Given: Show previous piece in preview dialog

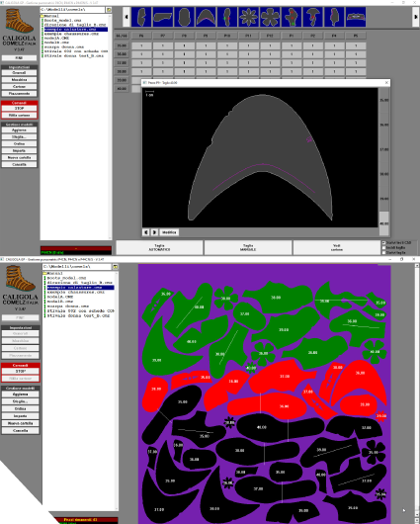Looking at the screenshot, I should pos(146,232).
